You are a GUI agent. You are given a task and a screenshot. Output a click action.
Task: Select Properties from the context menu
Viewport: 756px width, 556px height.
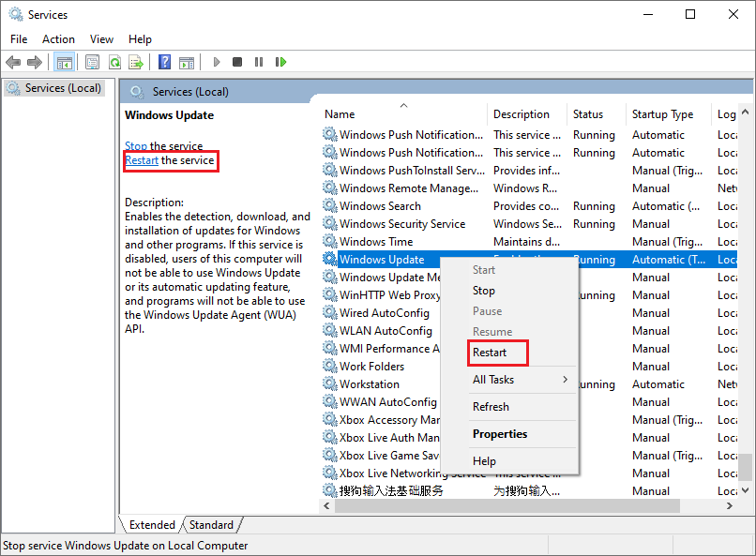coord(500,434)
